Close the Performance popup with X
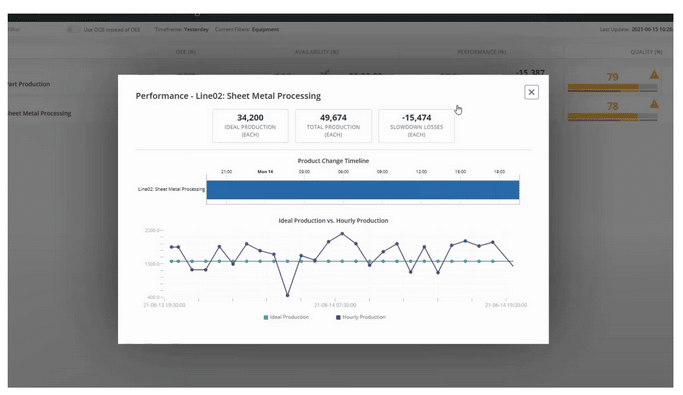The width and height of the screenshot is (683, 395). click(531, 92)
